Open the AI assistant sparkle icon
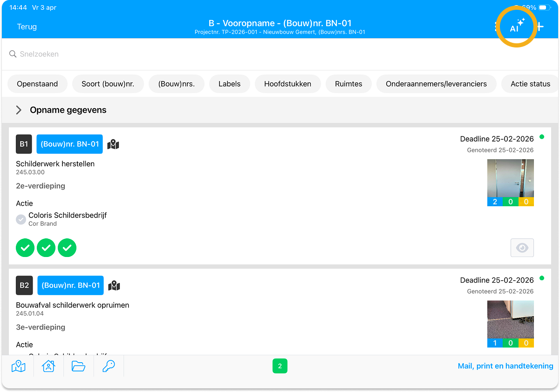Screen dimensions: 560x392 click(516, 27)
